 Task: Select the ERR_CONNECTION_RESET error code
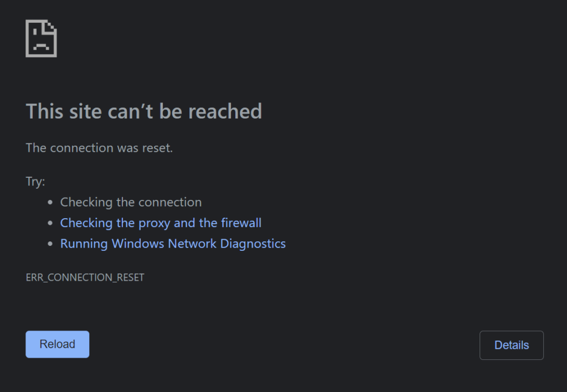point(85,277)
